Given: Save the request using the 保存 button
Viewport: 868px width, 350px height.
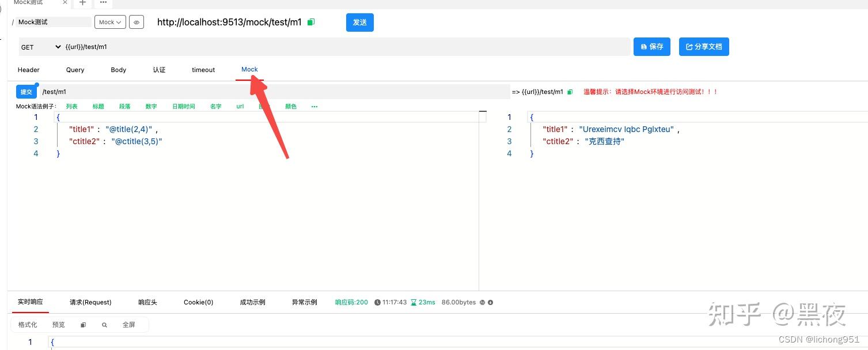Looking at the screenshot, I should click(651, 47).
